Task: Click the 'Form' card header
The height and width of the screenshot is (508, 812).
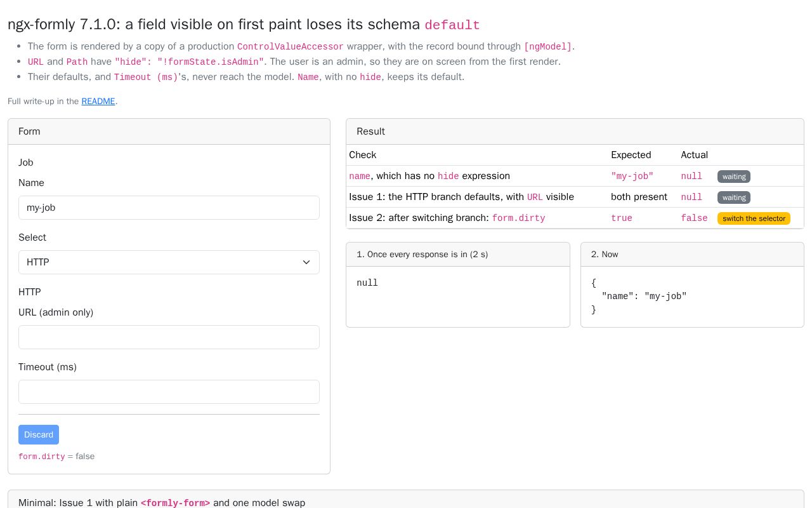Action: tap(169, 131)
